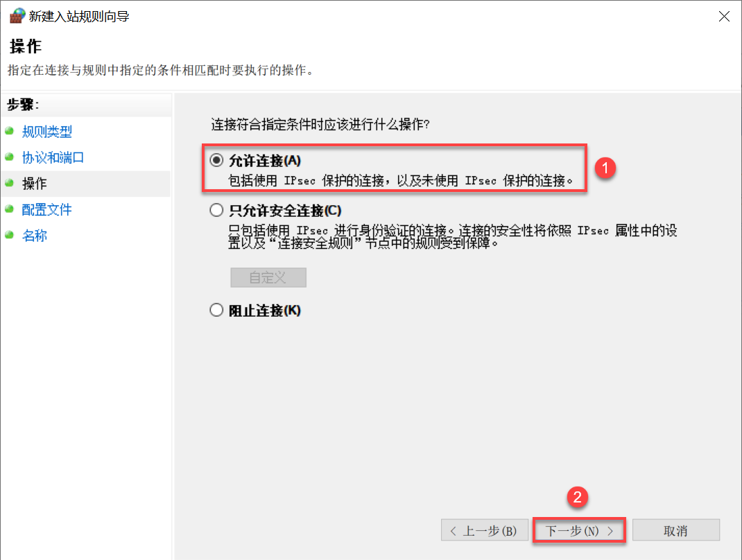Click green bullet beside 名称 step
The width and height of the screenshot is (742, 560).
pos(9,235)
